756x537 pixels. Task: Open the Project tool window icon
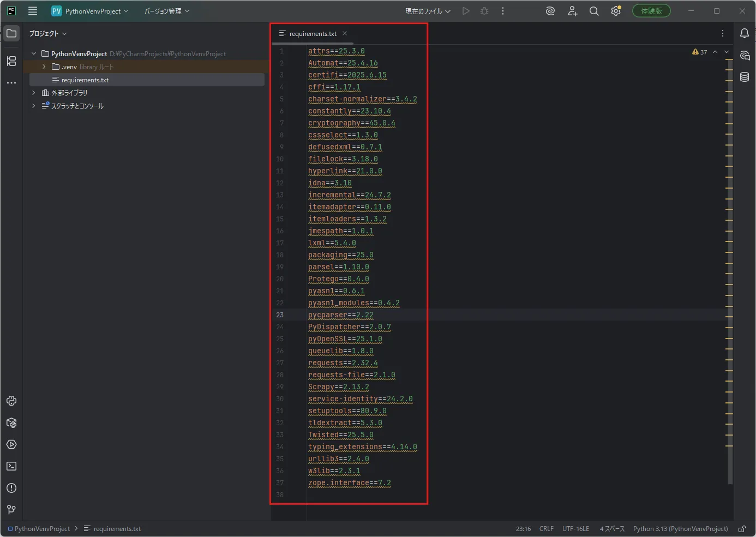[x=11, y=33]
